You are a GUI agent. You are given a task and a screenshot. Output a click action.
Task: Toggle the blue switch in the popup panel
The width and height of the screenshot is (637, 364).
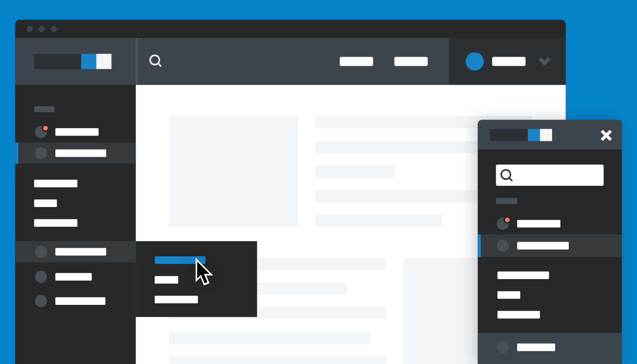point(538,134)
